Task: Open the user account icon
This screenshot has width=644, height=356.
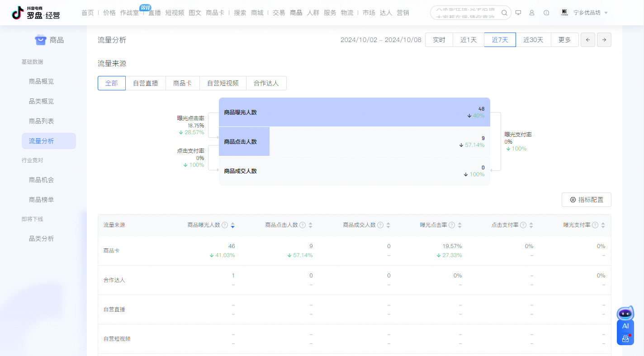Action: 532,13
